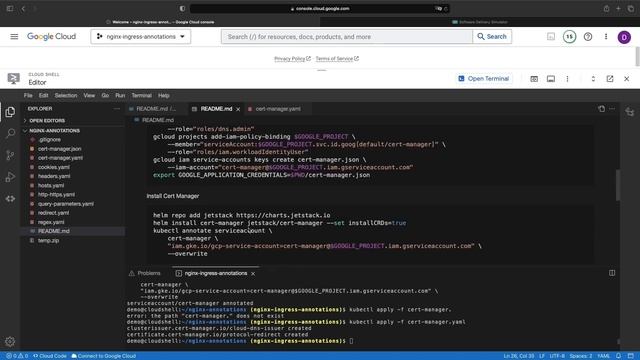Open the View menu
Viewport: 640px width, 360px height.
click(89, 96)
